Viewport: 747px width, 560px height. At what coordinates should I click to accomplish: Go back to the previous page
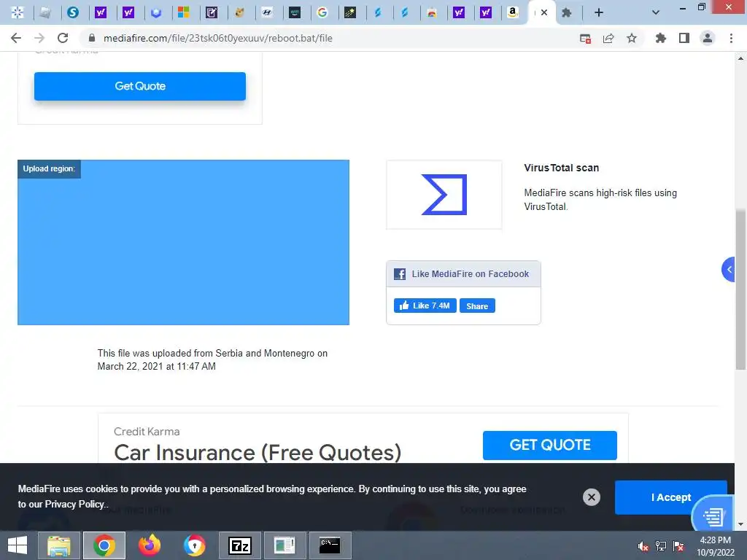tap(16, 38)
